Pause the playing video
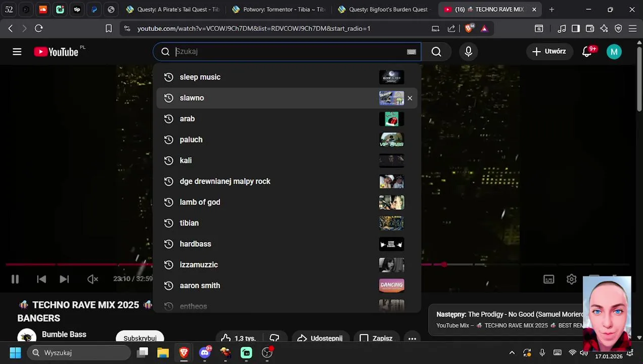Viewport: 643px width, 364px height. tap(15, 279)
